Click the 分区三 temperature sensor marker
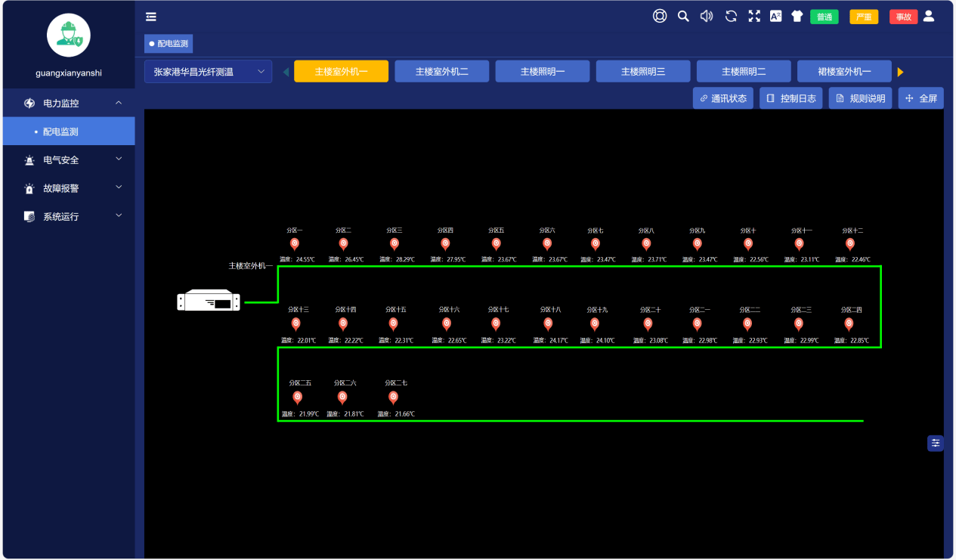 [394, 244]
